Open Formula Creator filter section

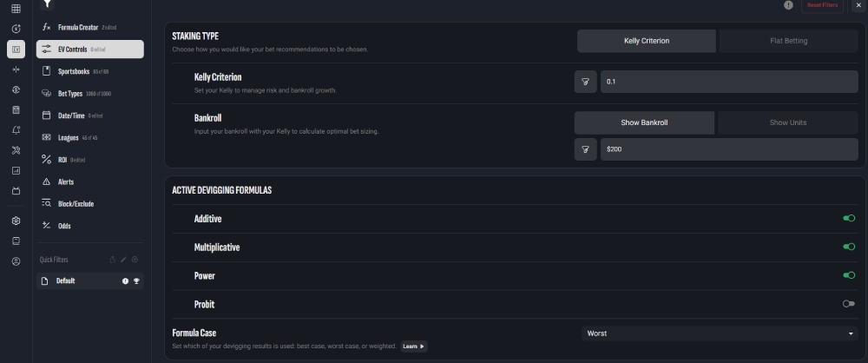point(89,27)
